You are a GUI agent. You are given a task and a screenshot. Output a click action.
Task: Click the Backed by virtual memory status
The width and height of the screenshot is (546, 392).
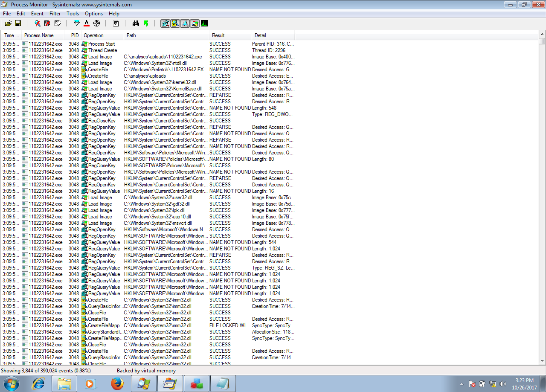[x=146, y=371]
